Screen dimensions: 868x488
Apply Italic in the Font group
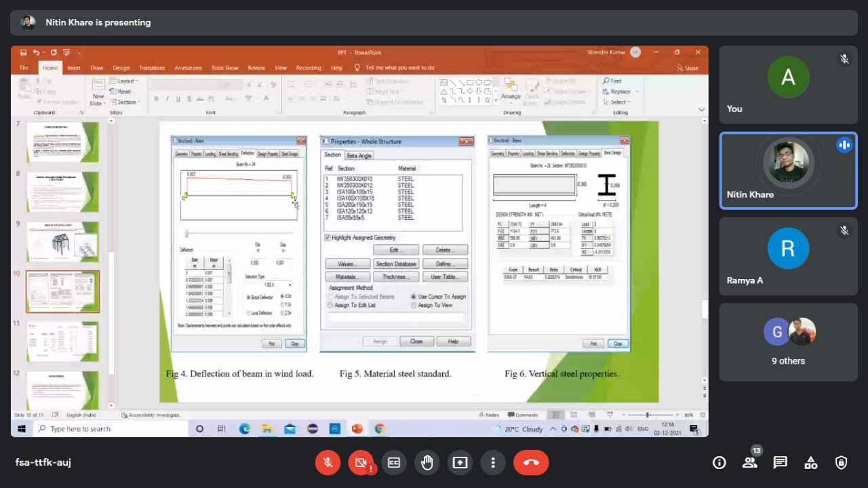pyautogui.click(x=167, y=99)
